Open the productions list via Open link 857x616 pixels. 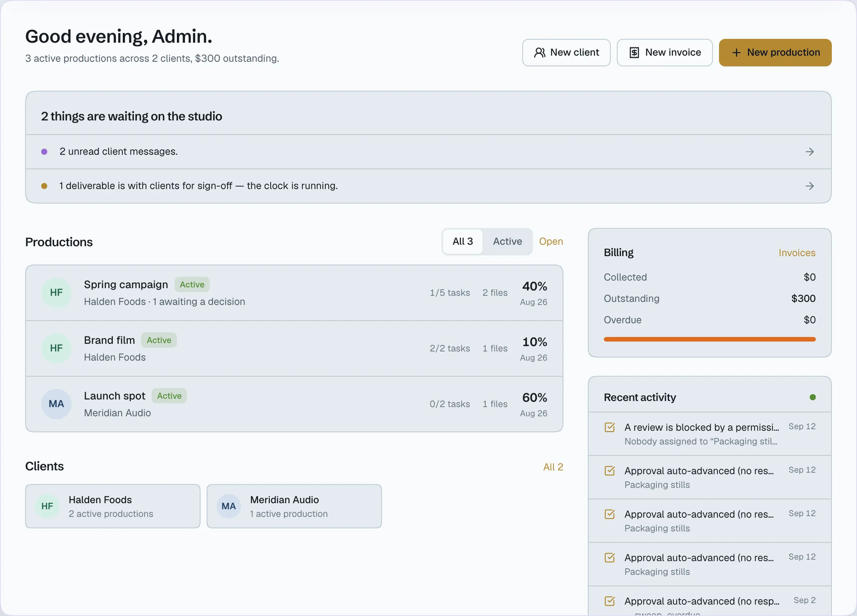(551, 242)
